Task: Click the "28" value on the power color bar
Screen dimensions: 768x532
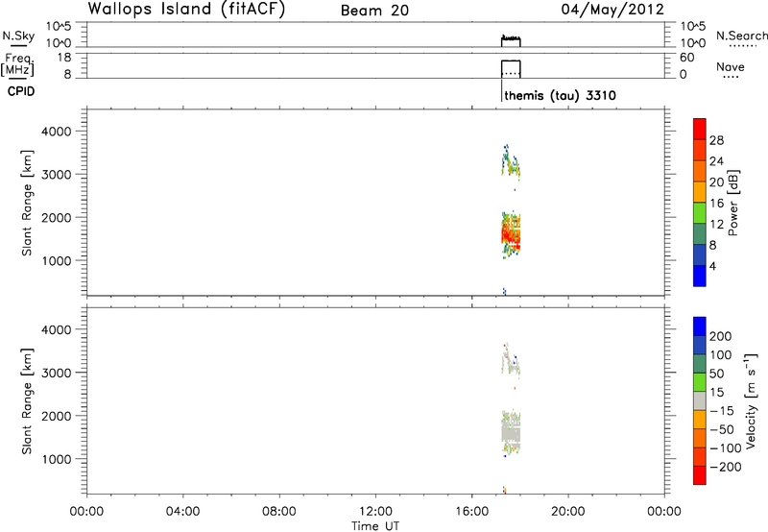Action: pyautogui.click(x=716, y=140)
